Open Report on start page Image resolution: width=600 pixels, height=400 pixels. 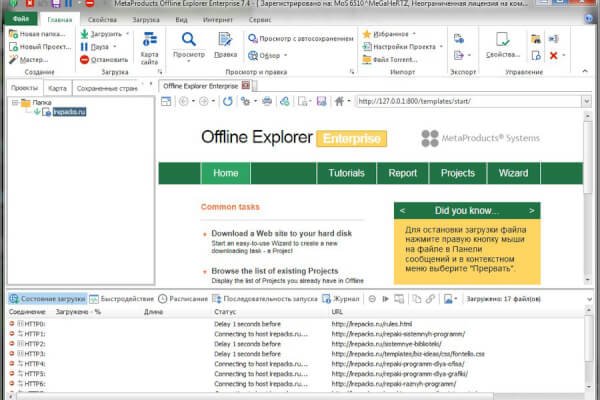pyautogui.click(x=403, y=173)
